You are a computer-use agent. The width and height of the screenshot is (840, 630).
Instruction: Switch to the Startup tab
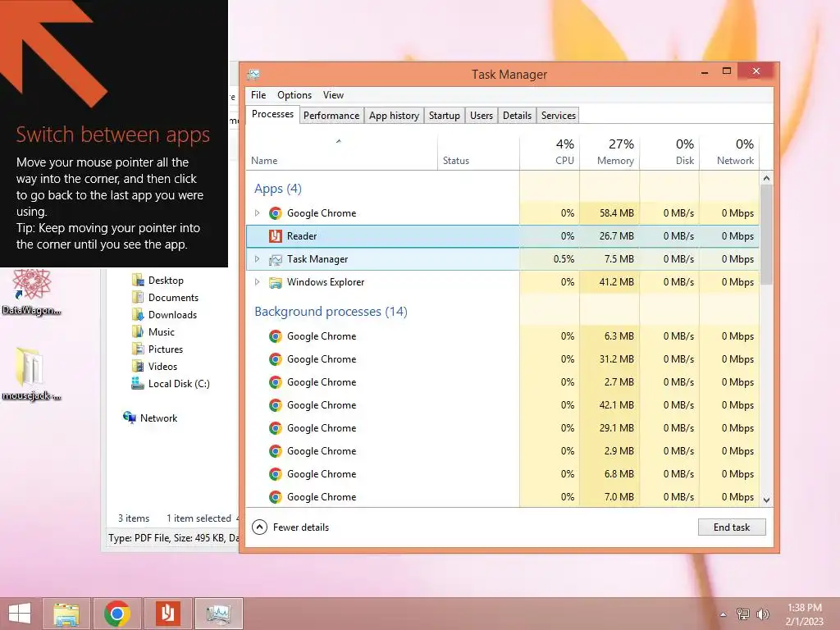[x=444, y=116]
